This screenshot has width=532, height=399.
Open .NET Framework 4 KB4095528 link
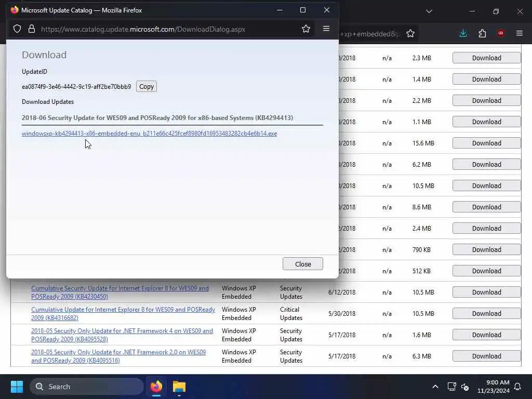[x=122, y=335]
